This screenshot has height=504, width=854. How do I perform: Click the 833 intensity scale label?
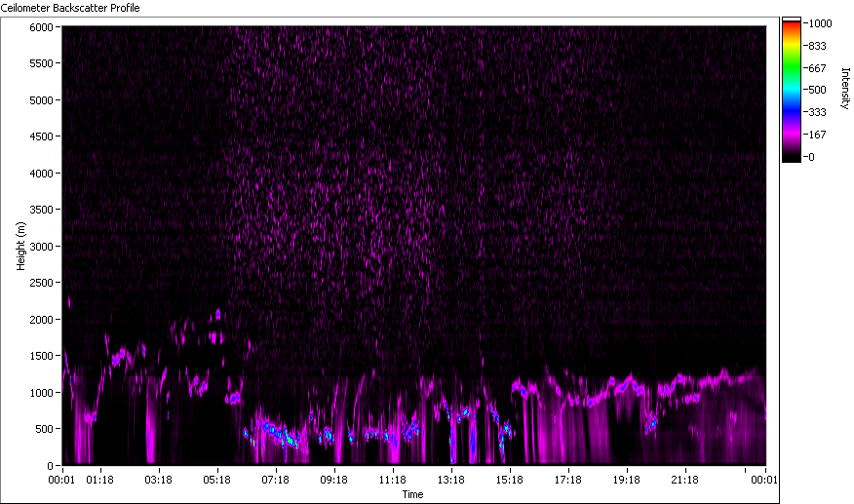[818, 46]
